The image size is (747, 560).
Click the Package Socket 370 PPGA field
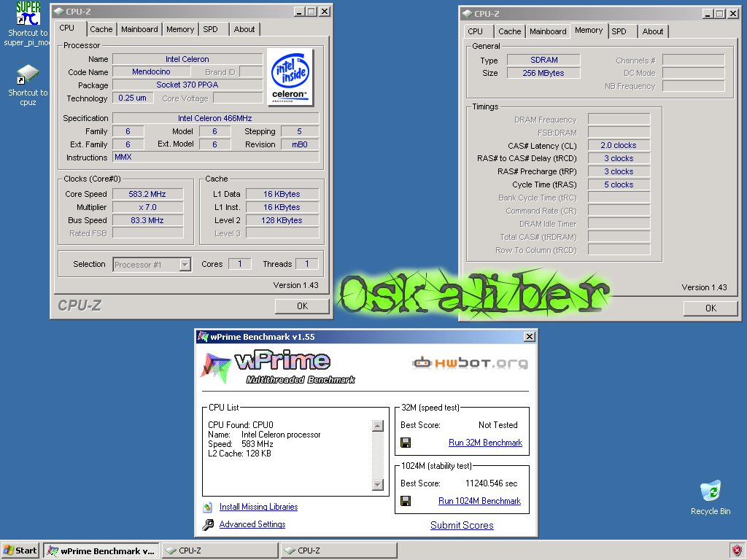(x=187, y=85)
